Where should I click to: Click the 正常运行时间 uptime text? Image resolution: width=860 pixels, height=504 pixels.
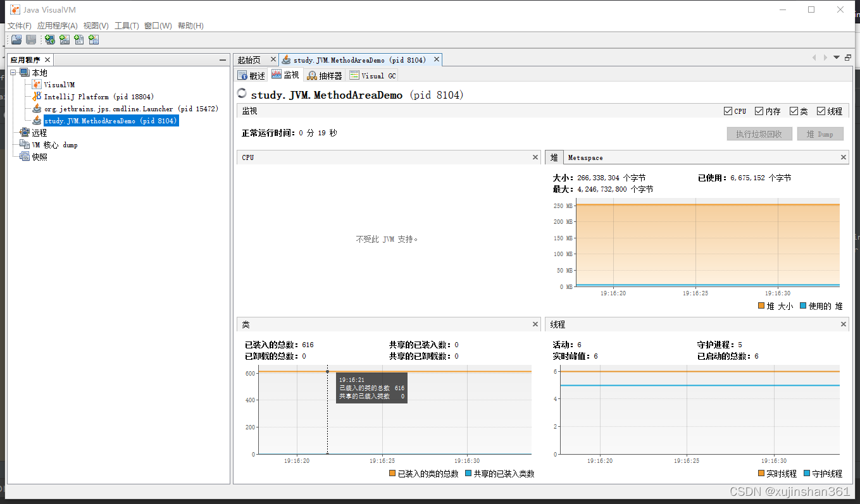[289, 133]
